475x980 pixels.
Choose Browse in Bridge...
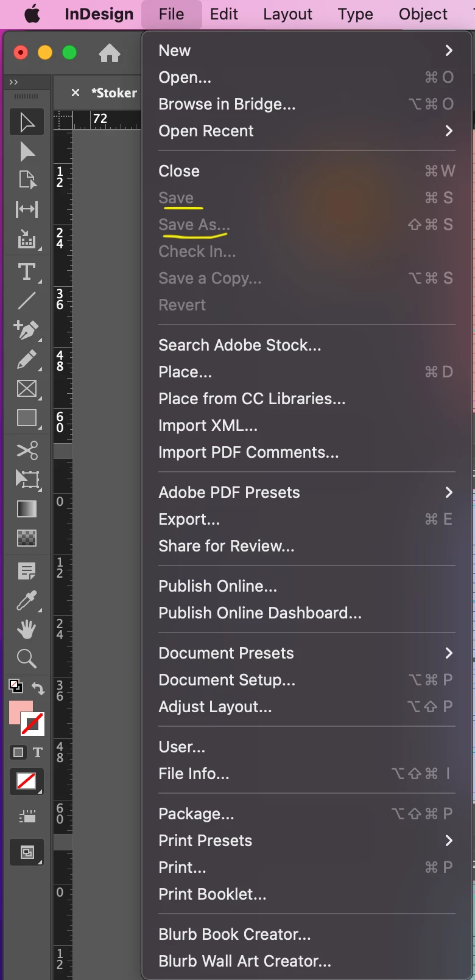pos(307,104)
